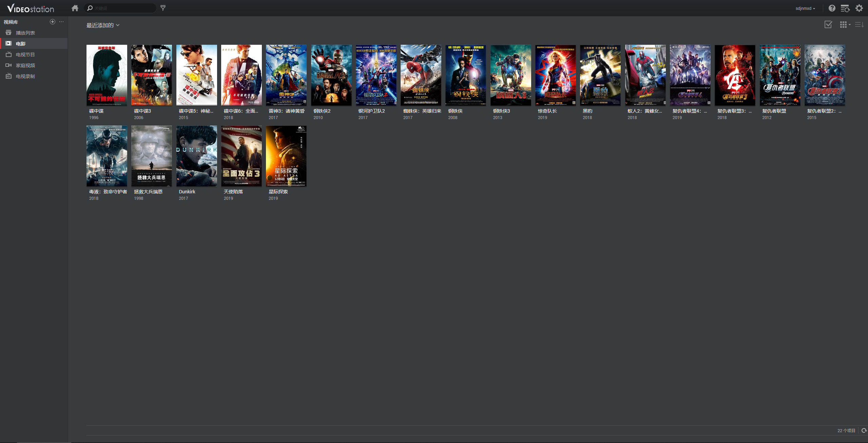The width and height of the screenshot is (868, 443).
Task: Open the 黑豹 poster
Action: [600, 75]
